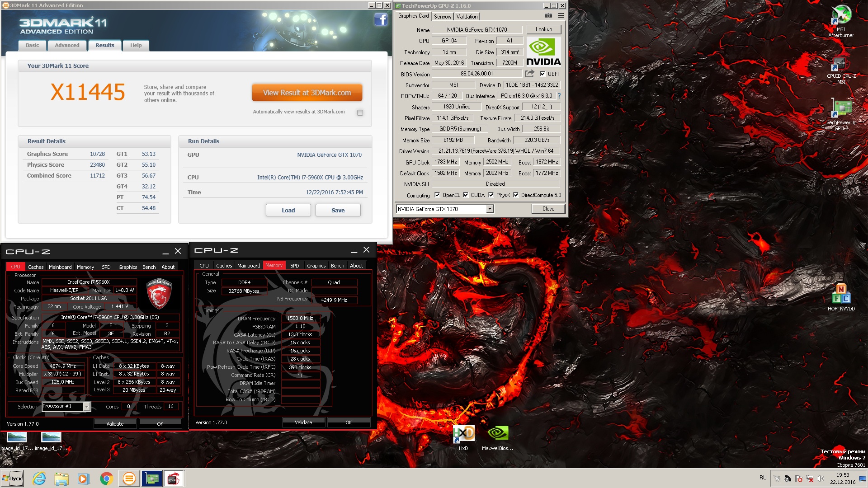Image resolution: width=868 pixels, height=488 pixels.
Task: Open MSI Afterburner desktop shortcut
Action: pos(841,21)
